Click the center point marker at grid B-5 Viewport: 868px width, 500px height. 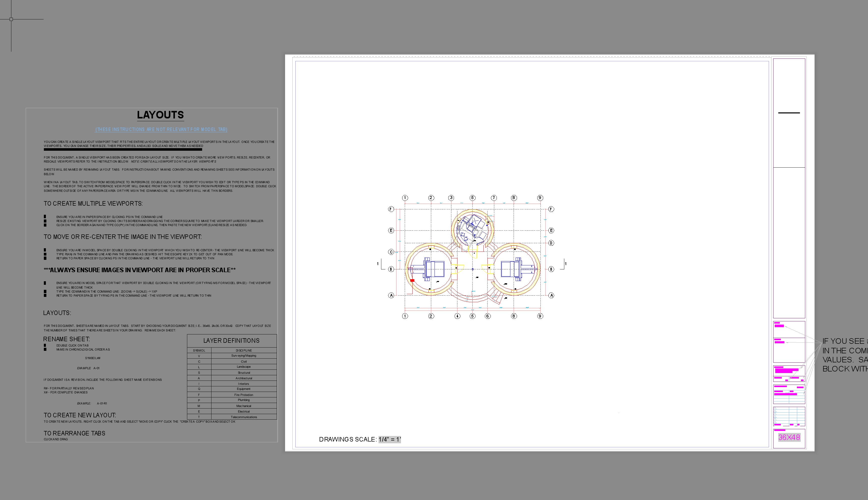click(473, 269)
